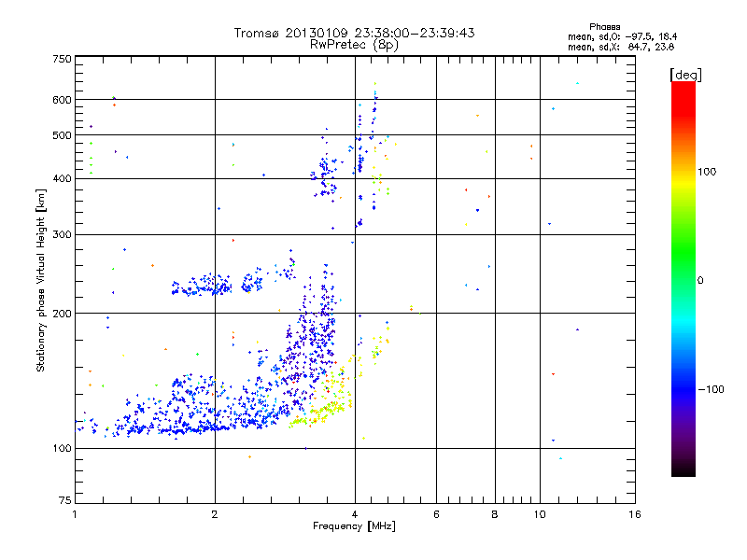Screen dimensions: 747x560
Task: Click the y-axis "300" tick label
Action: pyautogui.click(x=62, y=235)
